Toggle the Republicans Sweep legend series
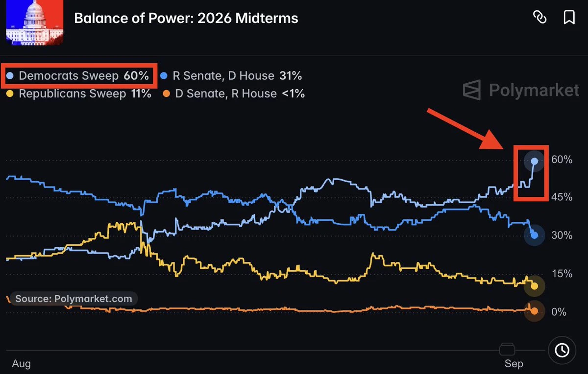The width and height of the screenshot is (588, 374). [x=78, y=93]
